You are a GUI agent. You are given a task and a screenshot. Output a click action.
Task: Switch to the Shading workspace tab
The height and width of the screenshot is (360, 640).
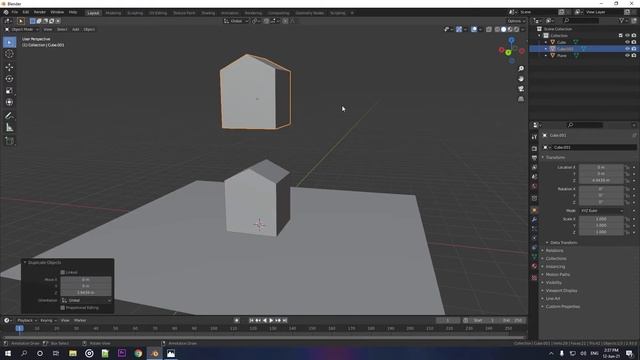click(208, 13)
